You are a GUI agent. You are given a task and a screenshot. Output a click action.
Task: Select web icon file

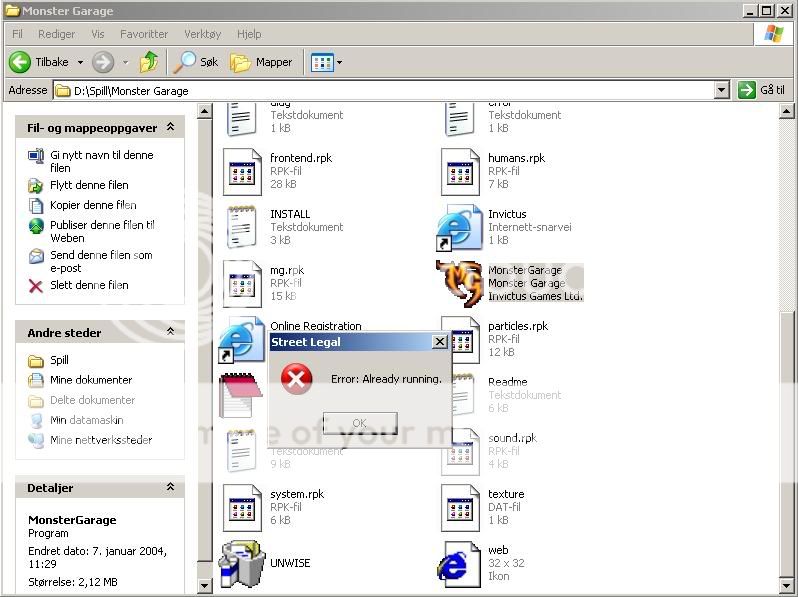click(x=459, y=563)
